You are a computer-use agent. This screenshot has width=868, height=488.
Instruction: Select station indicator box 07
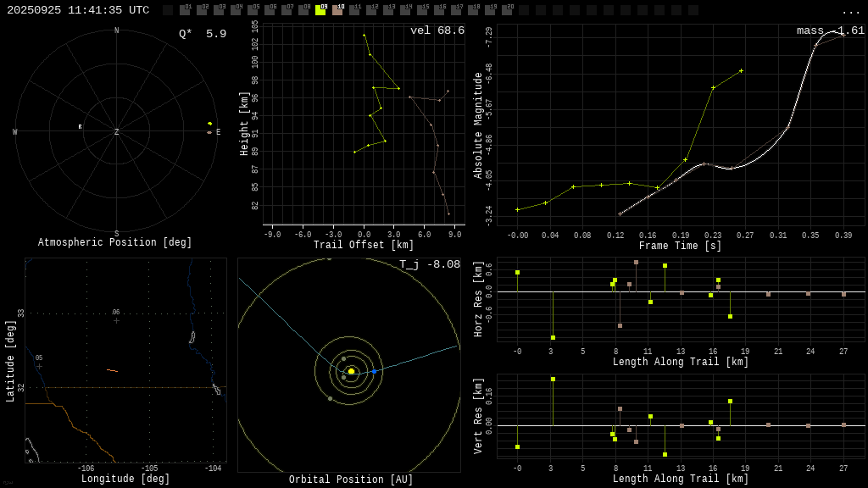[287, 10]
